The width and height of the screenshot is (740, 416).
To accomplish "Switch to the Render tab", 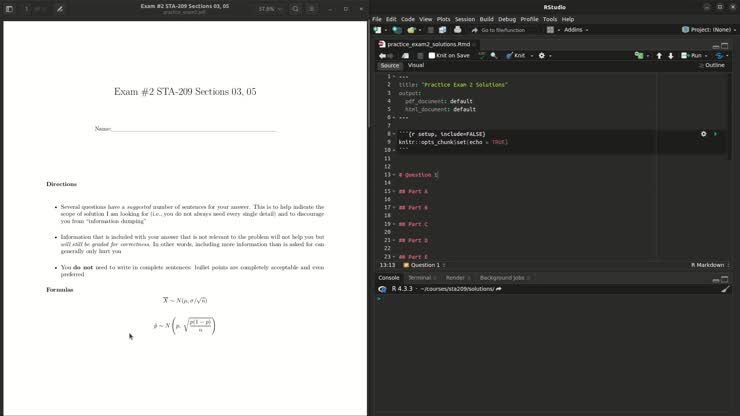I will [x=455, y=278].
